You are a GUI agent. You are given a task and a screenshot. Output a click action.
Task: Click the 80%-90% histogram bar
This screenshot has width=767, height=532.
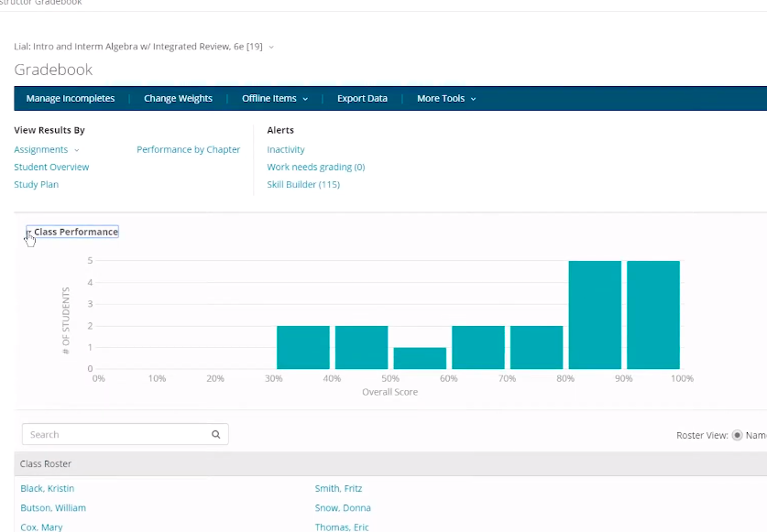tap(595, 315)
